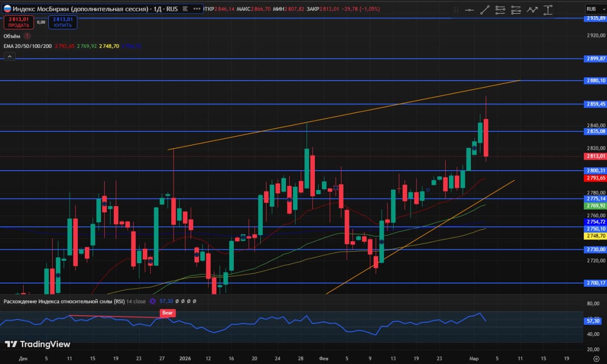The image size is (607, 364).
Task: Select the horizontal line drawing tool
Action: click(x=469, y=9)
